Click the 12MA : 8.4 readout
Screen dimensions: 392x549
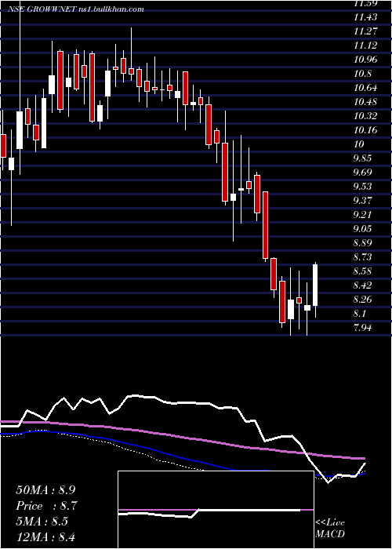(45, 536)
